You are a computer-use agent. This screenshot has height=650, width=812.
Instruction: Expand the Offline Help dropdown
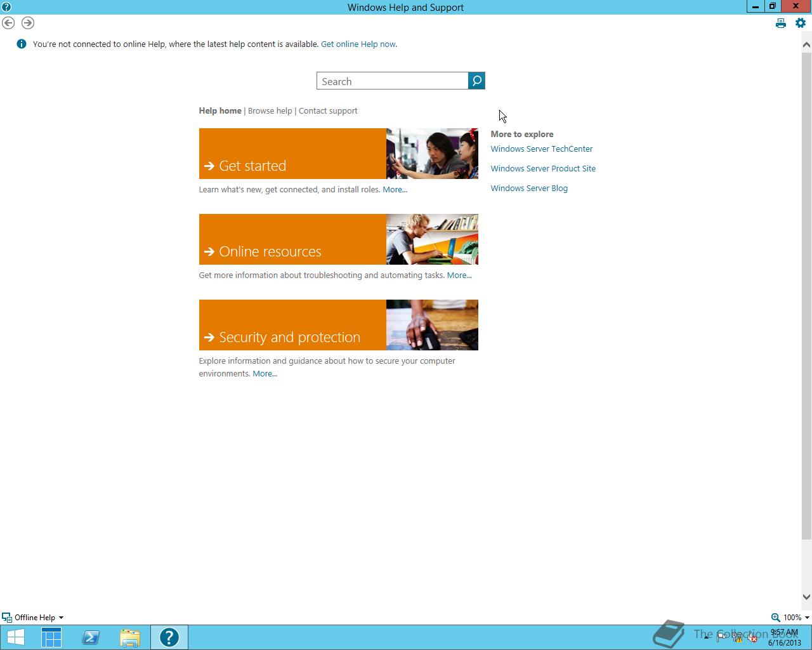[61, 617]
